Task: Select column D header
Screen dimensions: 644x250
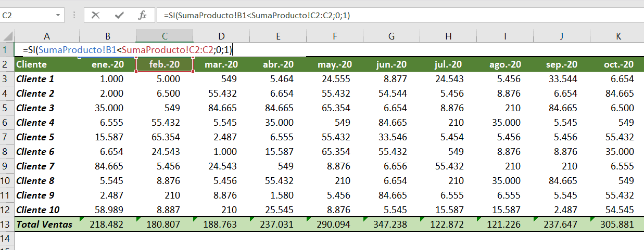Action: pos(221,36)
